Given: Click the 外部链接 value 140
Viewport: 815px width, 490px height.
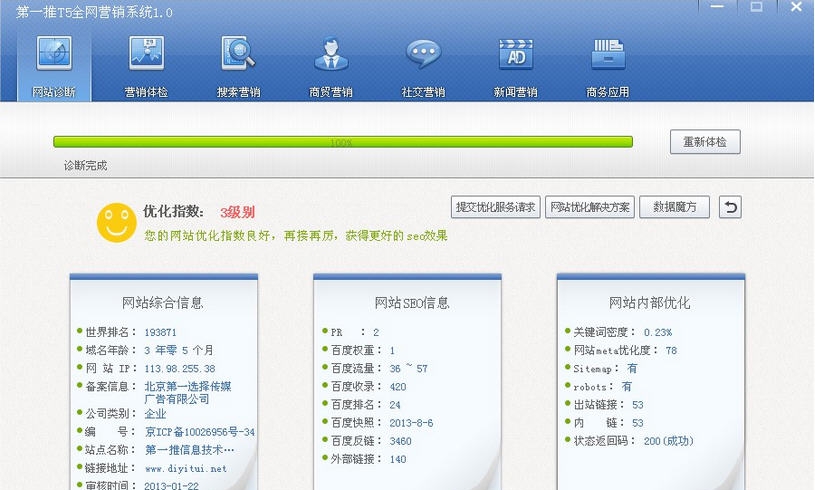Looking at the screenshot, I should 398,459.
